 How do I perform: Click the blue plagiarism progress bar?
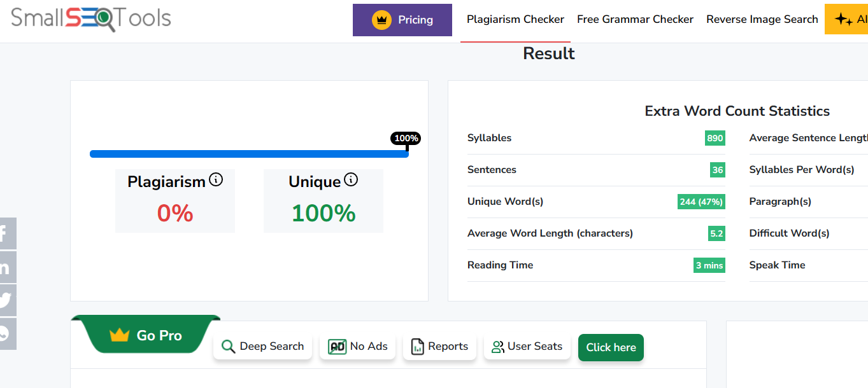(248, 154)
